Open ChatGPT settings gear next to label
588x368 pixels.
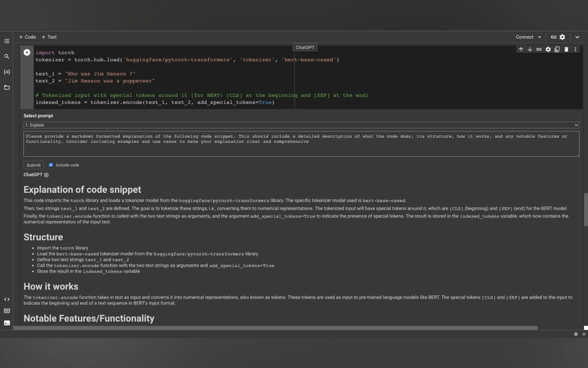click(x=46, y=175)
